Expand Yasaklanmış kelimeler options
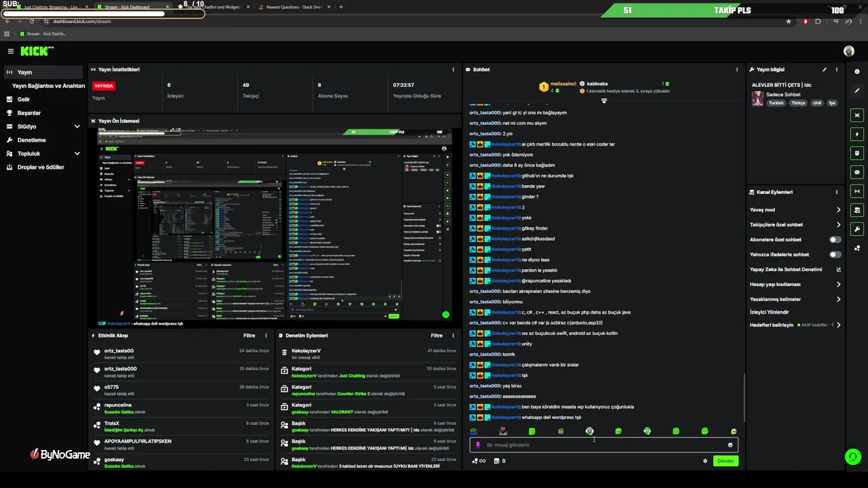 (839, 299)
